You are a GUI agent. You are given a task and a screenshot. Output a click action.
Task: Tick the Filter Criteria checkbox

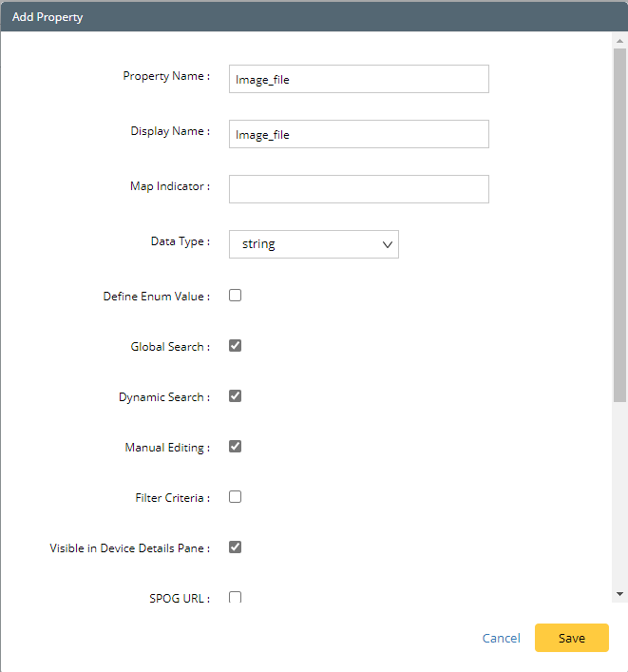tap(236, 497)
